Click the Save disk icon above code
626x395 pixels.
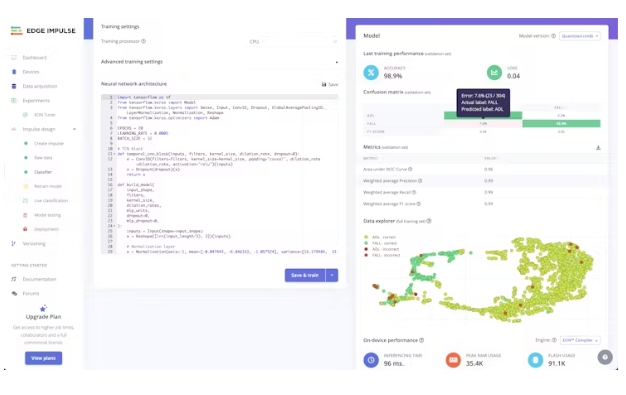(x=324, y=84)
